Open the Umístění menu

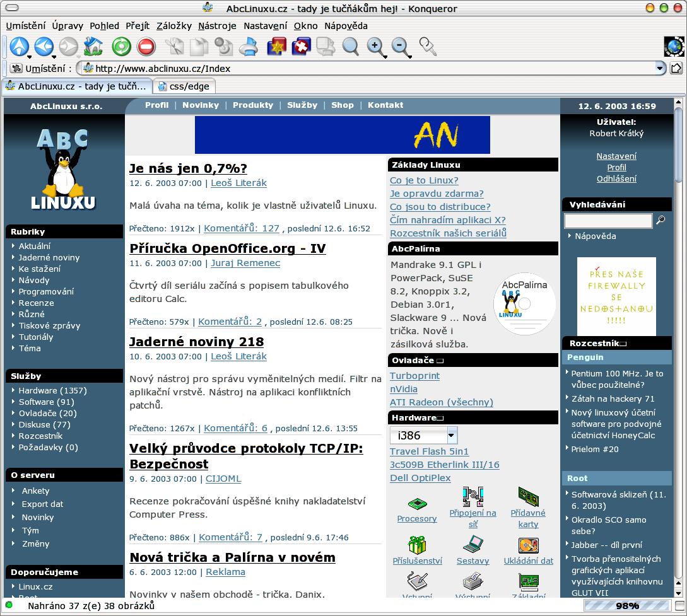pyautogui.click(x=25, y=26)
